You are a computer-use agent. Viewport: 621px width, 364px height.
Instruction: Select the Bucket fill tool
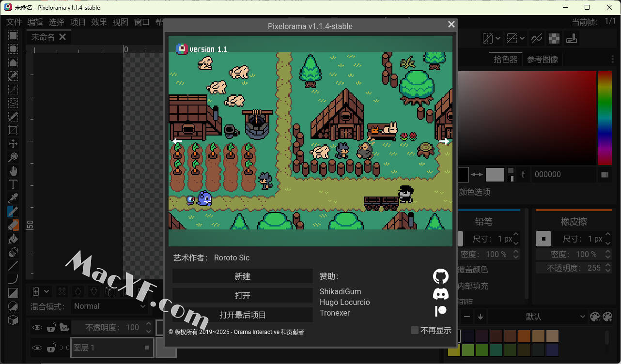(13, 239)
